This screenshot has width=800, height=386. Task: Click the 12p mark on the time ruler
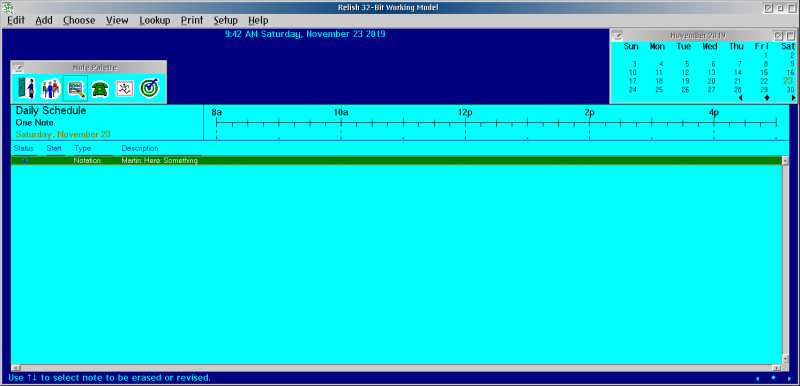click(x=465, y=112)
